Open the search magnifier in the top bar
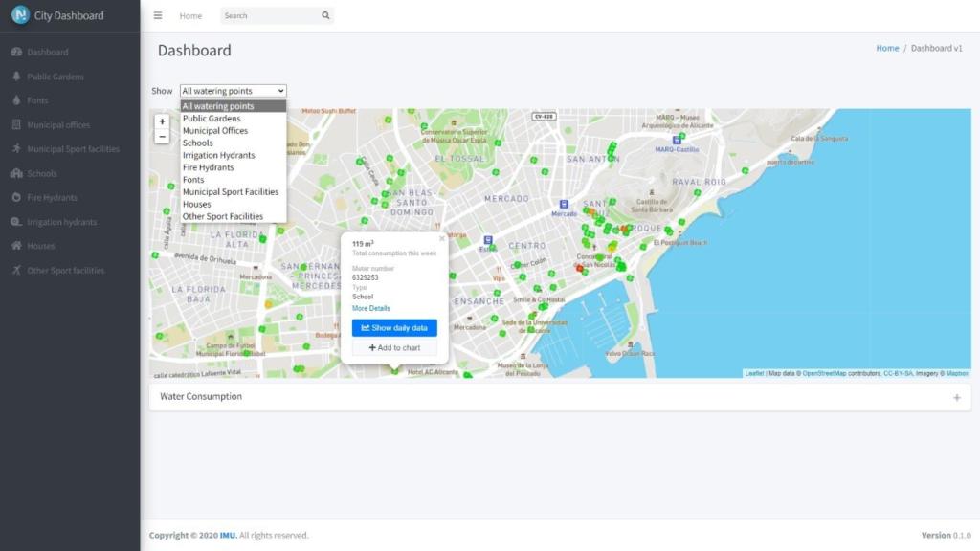This screenshot has height=551, width=980. (x=325, y=15)
